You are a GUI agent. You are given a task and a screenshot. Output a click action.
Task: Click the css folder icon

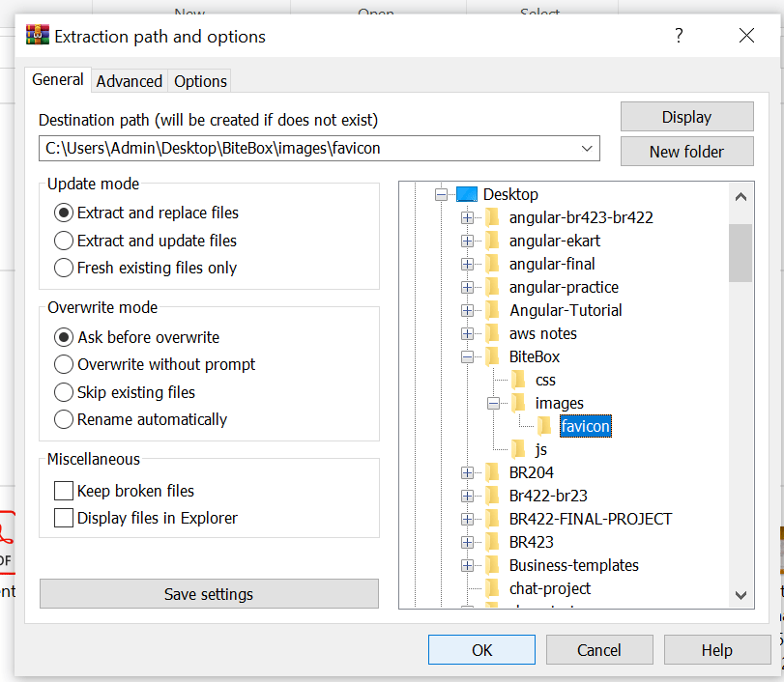518,380
